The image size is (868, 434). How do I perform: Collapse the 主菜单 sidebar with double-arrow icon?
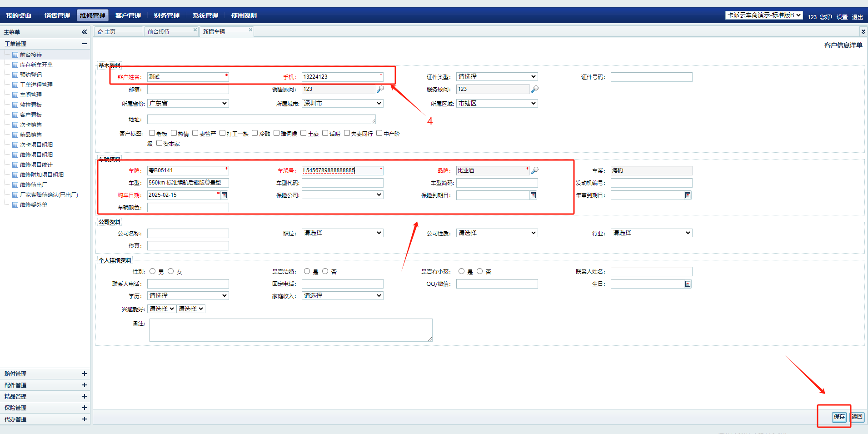pyautogui.click(x=84, y=32)
